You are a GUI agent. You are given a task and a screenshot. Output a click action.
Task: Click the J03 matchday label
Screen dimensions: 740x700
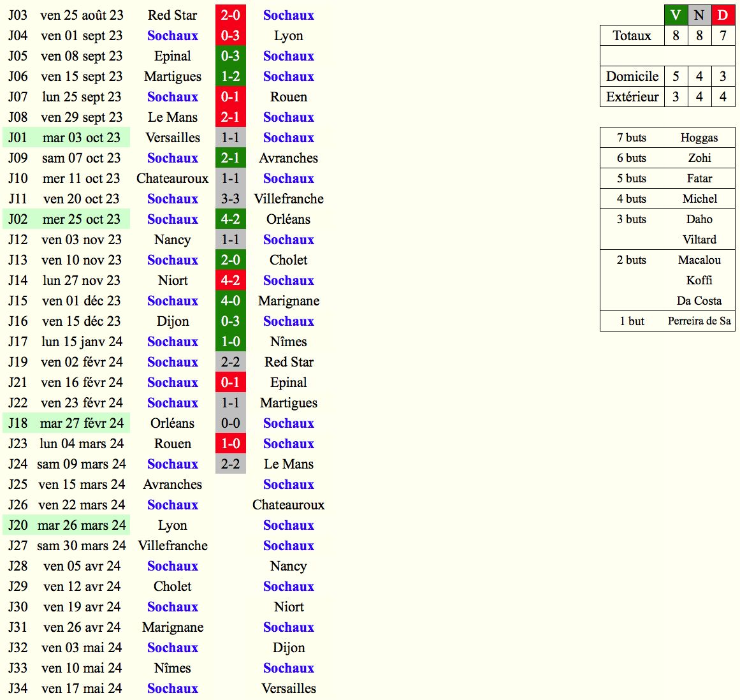click(x=18, y=15)
